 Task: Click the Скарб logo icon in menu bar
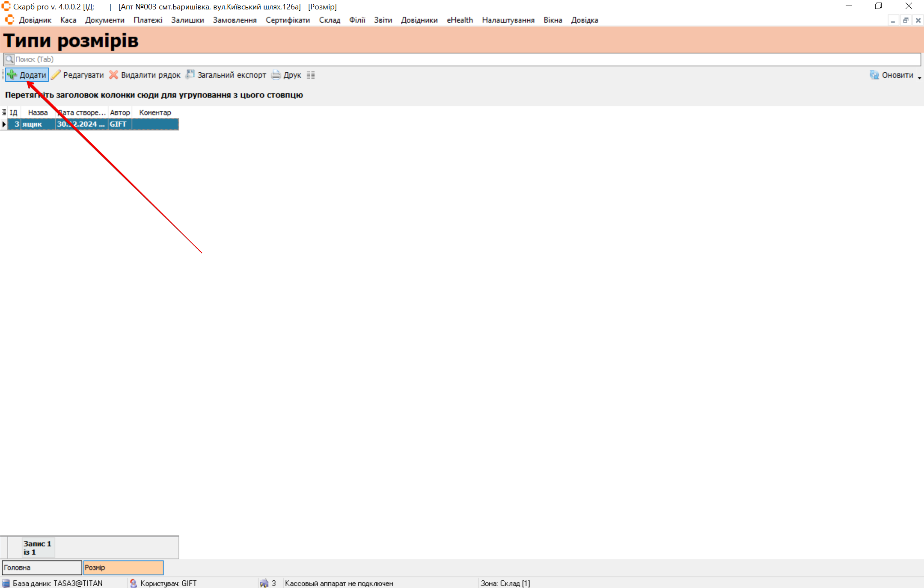9,20
